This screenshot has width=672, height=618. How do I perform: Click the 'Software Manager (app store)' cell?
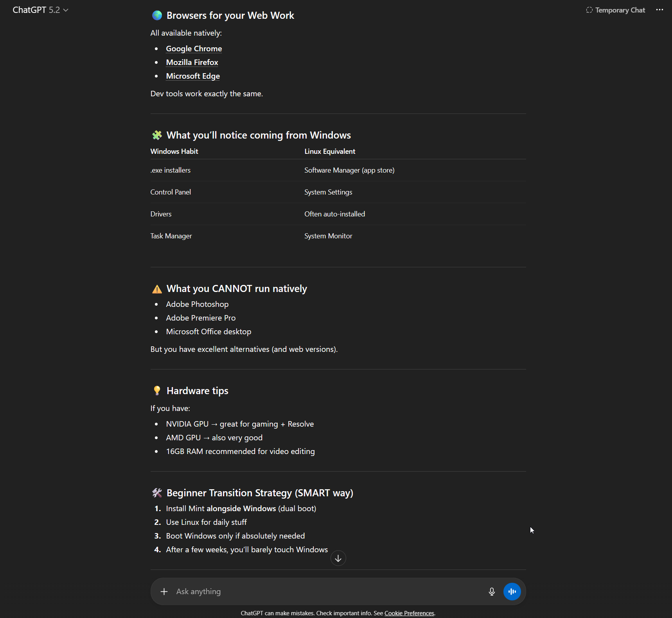tap(349, 170)
